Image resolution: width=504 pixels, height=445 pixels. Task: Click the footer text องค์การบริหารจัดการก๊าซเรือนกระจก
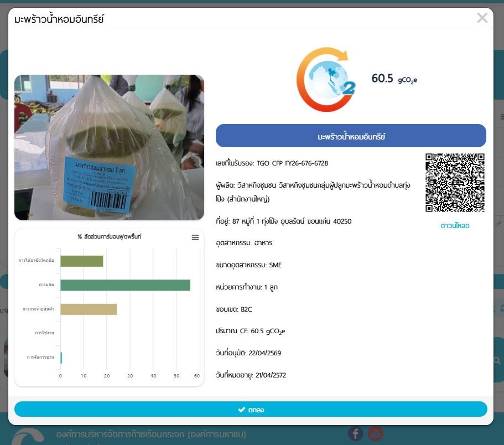(151, 434)
